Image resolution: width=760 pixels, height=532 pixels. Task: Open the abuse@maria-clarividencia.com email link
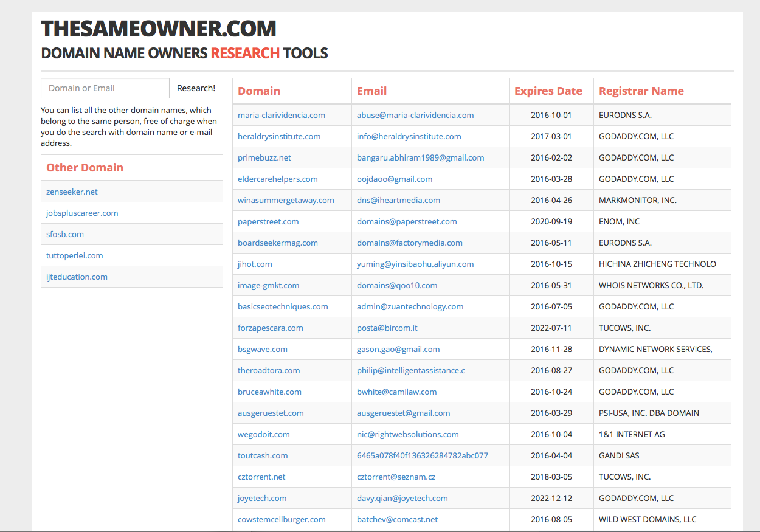pos(415,114)
